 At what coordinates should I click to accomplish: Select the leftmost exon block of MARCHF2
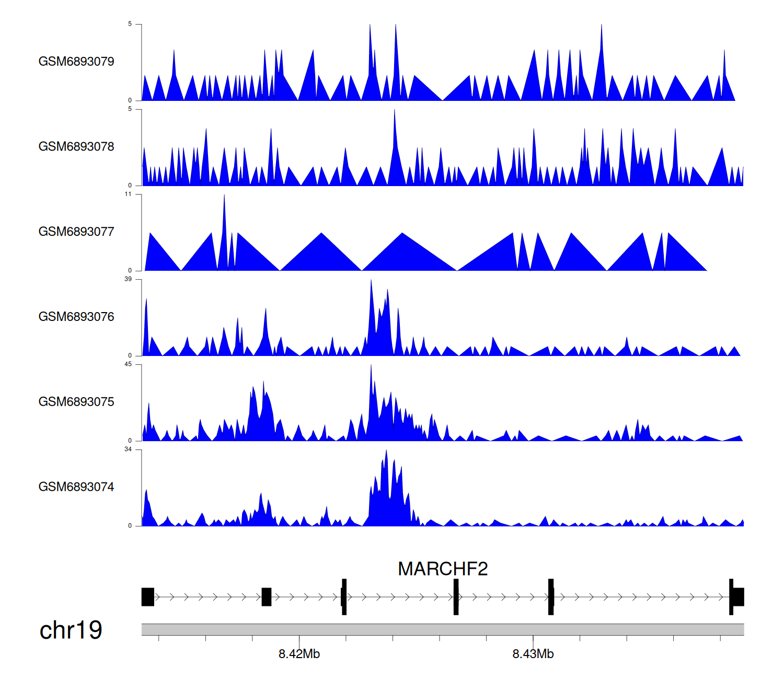pos(148,597)
